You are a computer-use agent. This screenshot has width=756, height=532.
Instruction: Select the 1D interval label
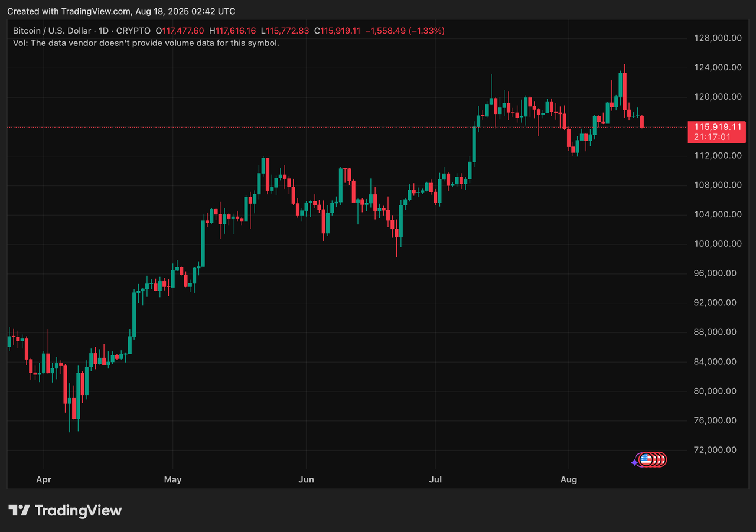tap(103, 31)
